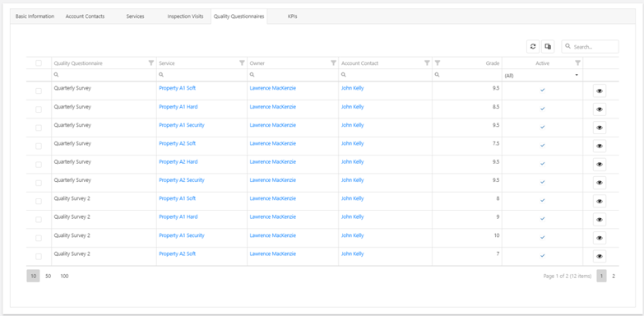Select current page 1 button
The width and height of the screenshot is (644, 316).
601,276
